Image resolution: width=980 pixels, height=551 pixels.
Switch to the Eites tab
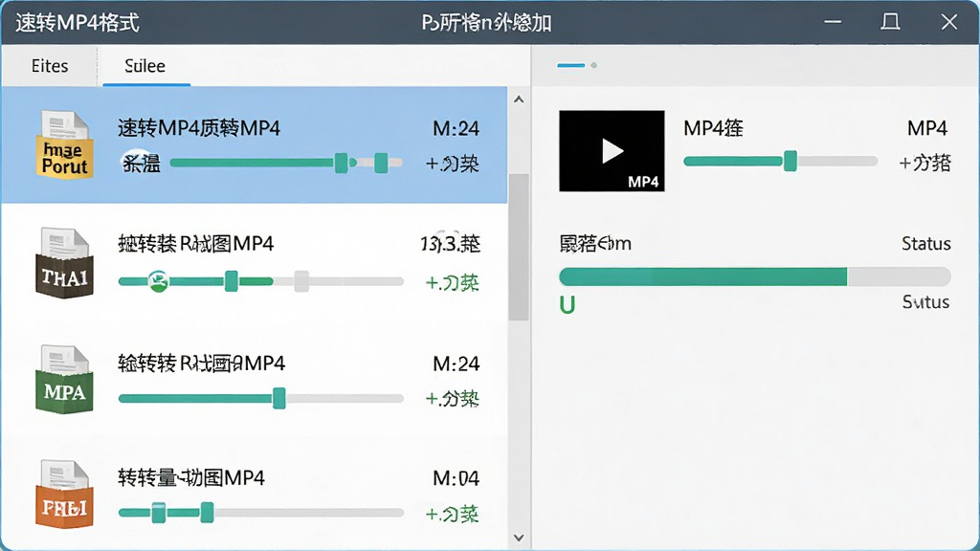pos(50,66)
